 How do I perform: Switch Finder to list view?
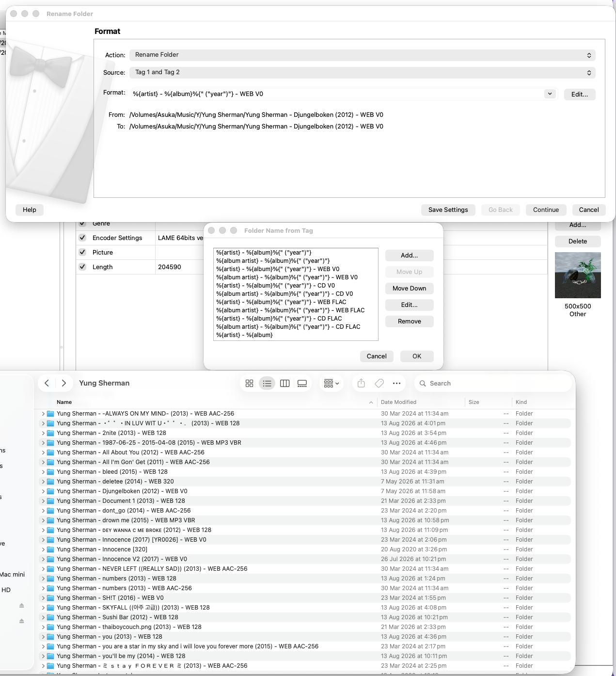(267, 383)
